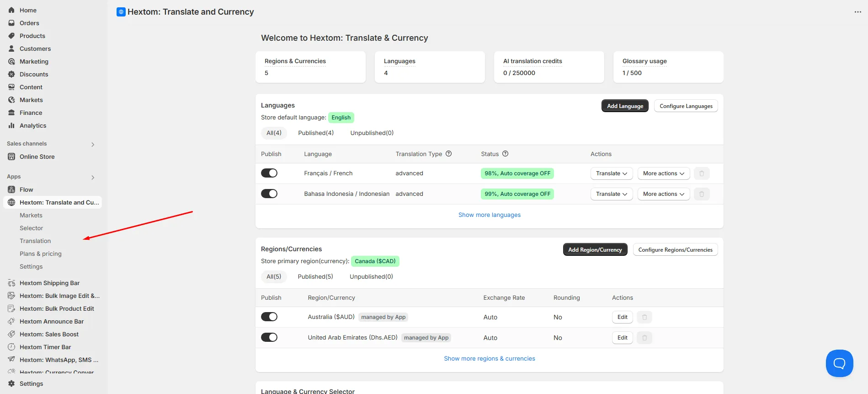Click the help icon beside Status

[x=506, y=154]
